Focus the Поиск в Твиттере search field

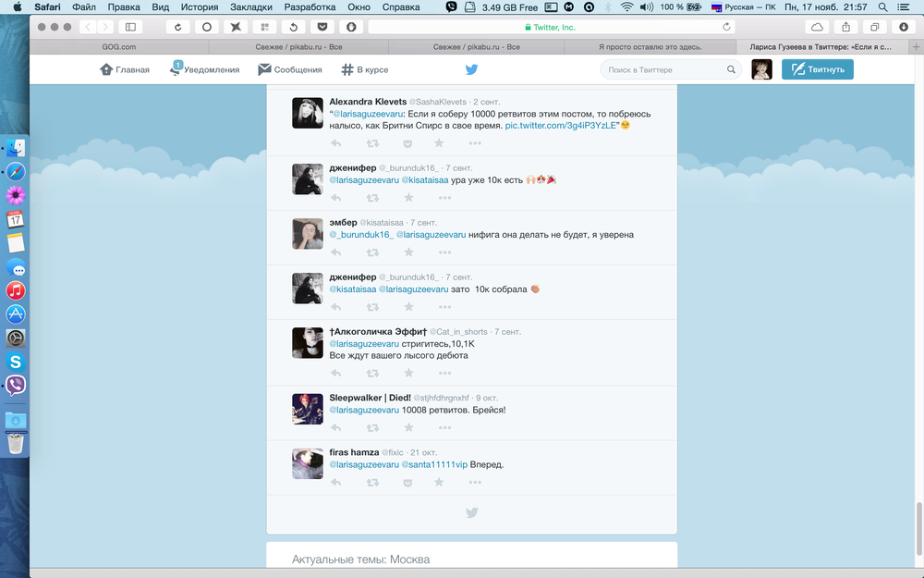665,69
